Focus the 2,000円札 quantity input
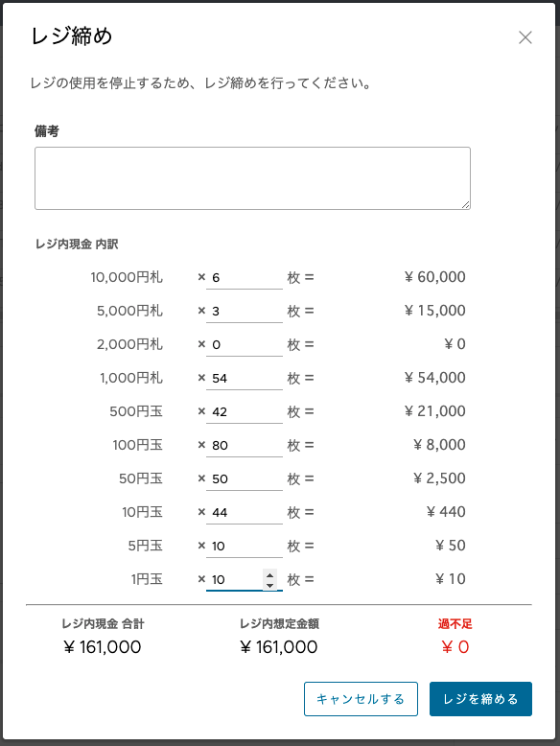This screenshot has height=746, width=560. 245,345
